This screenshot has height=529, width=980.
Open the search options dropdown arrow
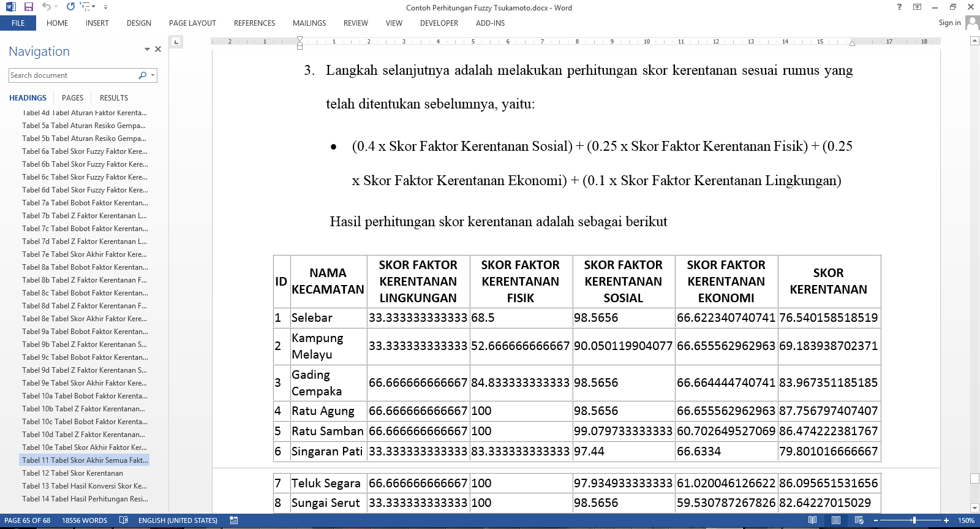152,75
